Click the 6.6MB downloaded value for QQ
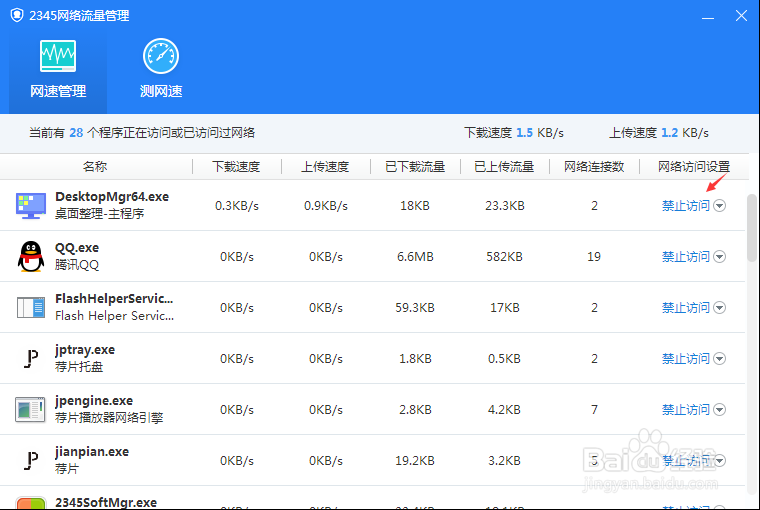The height and width of the screenshot is (510, 760). [415, 256]
